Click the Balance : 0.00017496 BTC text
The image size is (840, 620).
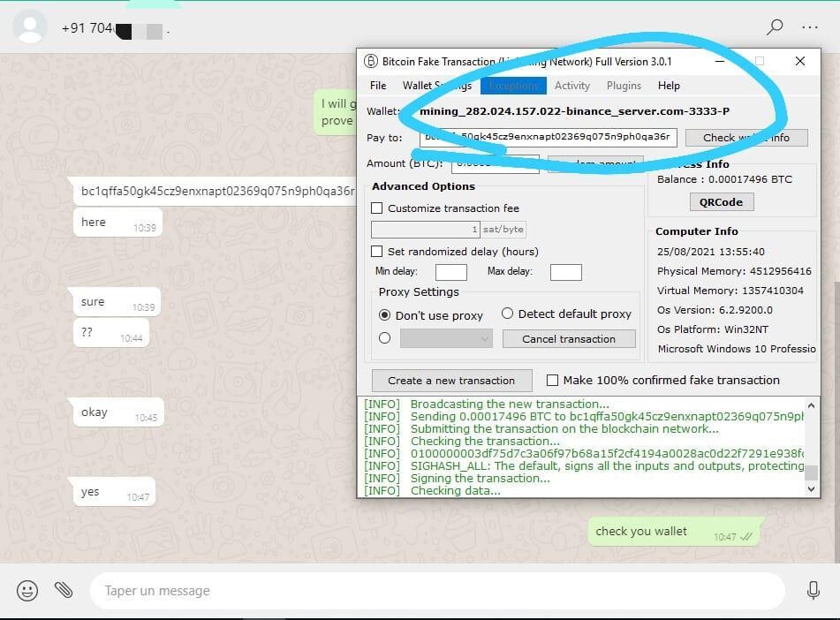click(724, 179)
